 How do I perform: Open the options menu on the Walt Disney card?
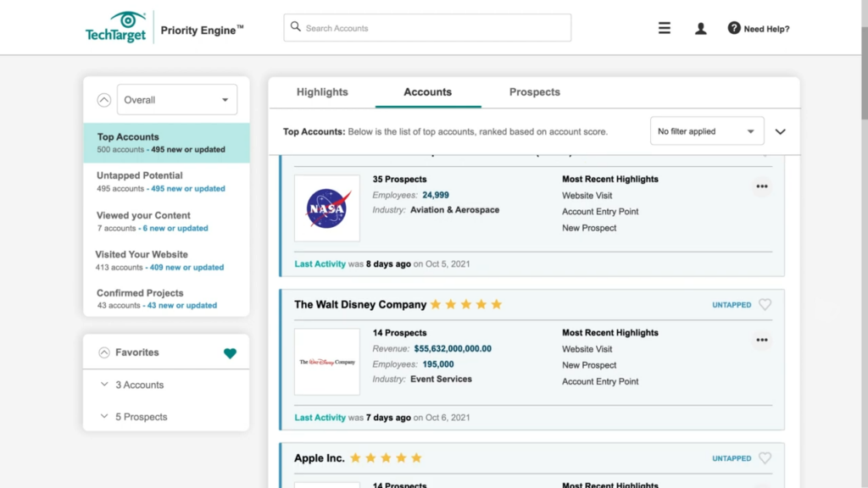click(762, 340)
